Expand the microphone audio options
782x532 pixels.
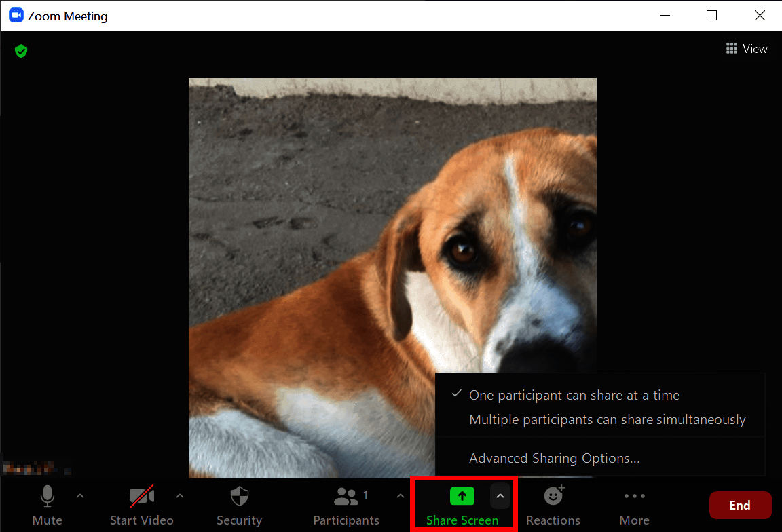click(x=80, y=495)
